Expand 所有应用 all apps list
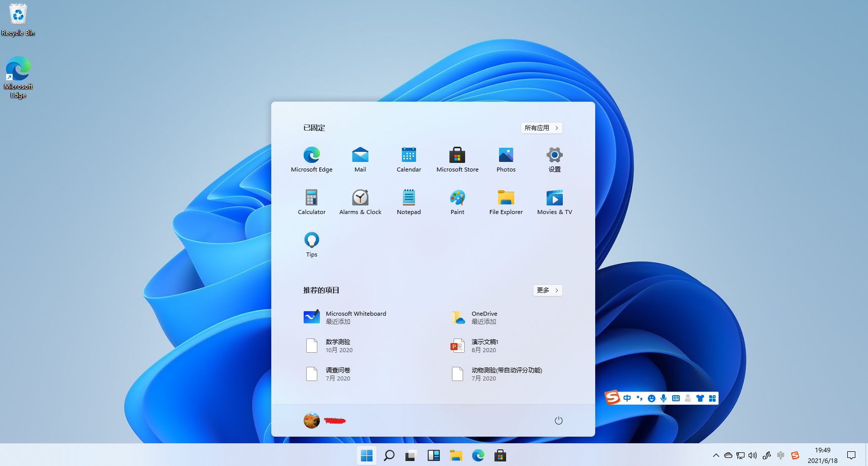Screen dimensions: 868x466 tap(542, 128)
